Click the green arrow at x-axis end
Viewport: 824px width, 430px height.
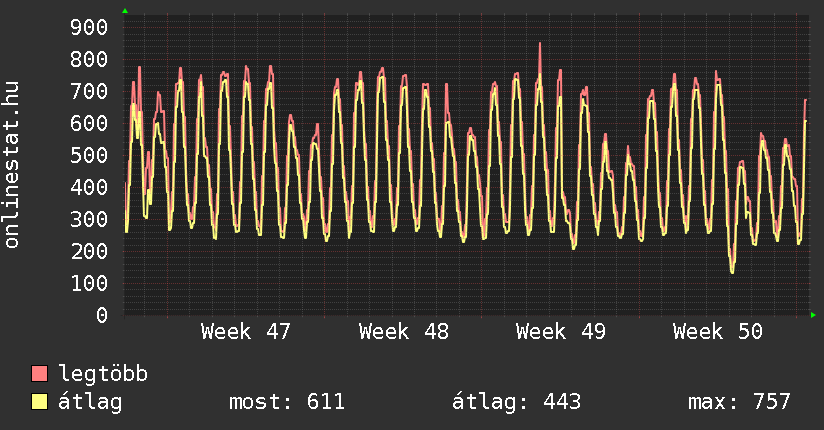pos(813,315)
